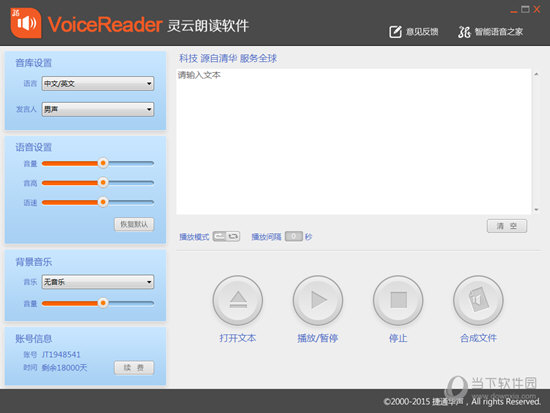550x413 pixels.
Task: Click the background music 音量 slider handle
Action: tap(103, 303)
